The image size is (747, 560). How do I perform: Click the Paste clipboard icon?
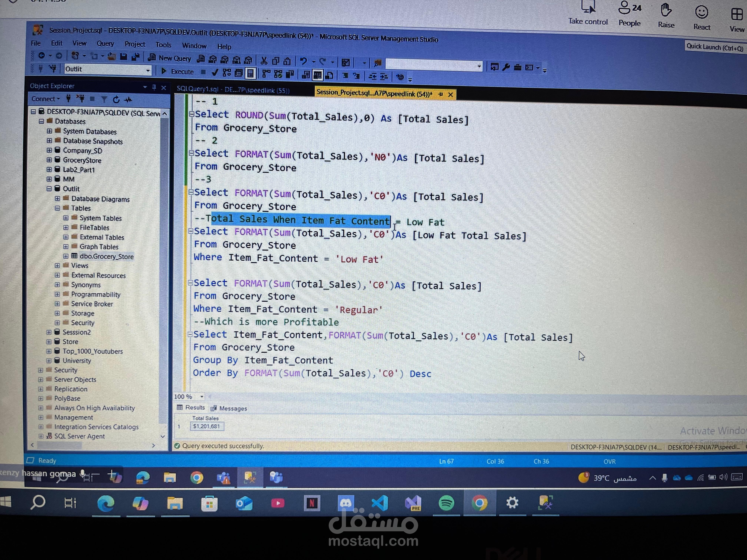click(287, 61)
